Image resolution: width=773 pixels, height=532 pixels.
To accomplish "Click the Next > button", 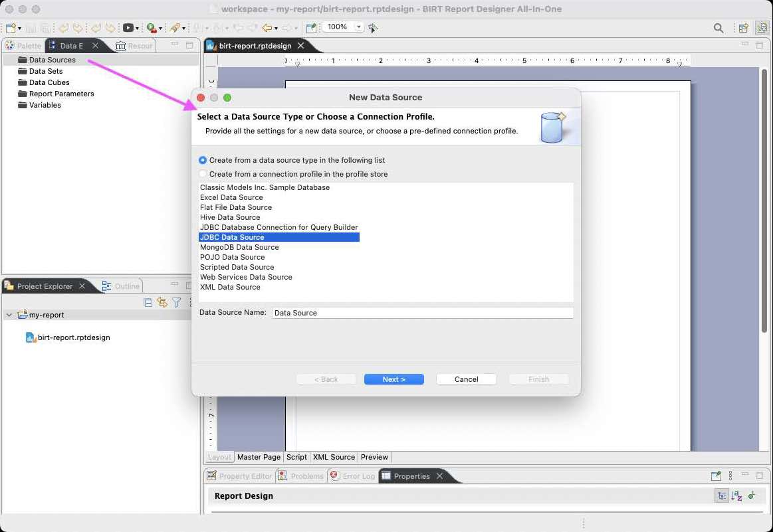I will [394, 379].
